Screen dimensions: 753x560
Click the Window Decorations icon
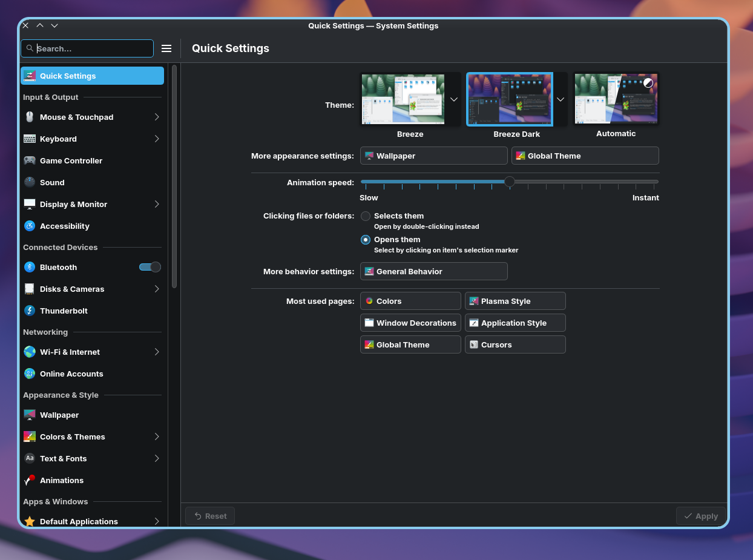click(369, 323)
